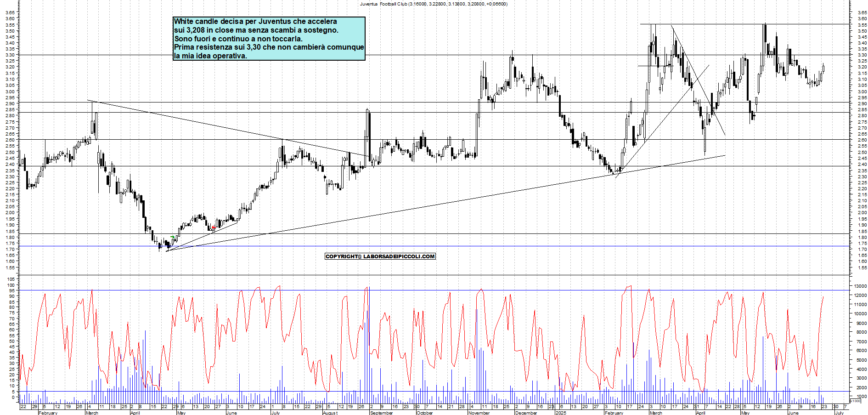Select the 'November' month label on the time axis
The height and width of the screenshot is (415, 868).
479,413
